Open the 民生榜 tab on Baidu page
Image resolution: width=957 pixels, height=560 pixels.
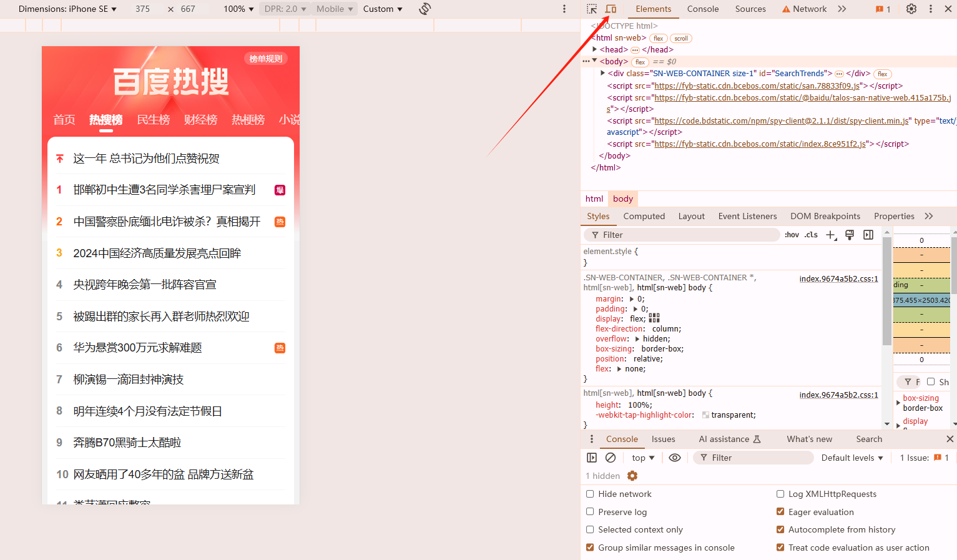154,119
